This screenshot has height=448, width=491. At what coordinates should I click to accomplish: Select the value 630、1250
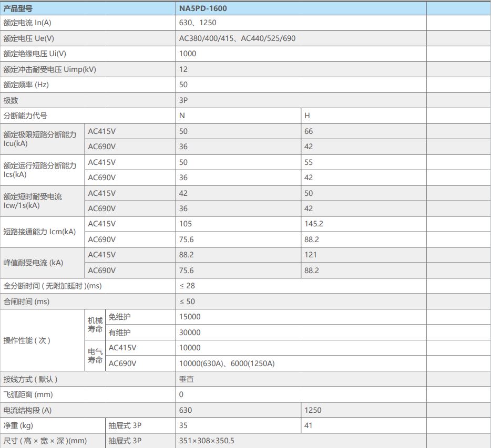(198, 23)
